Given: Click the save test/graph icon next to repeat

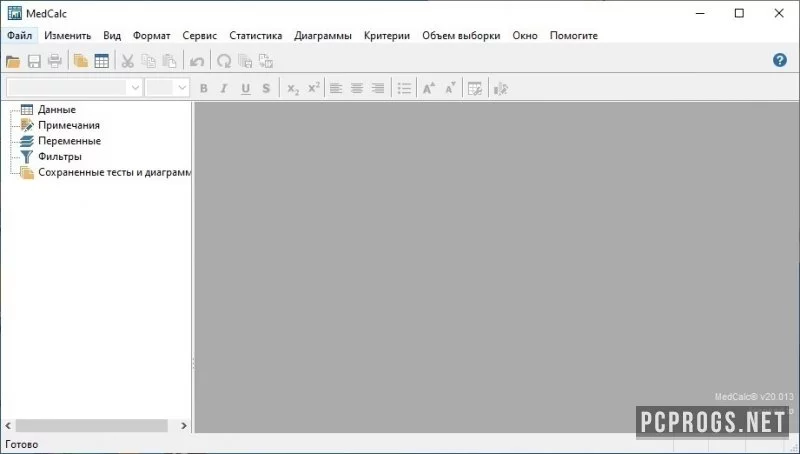Looking at the screenshot, I should coord(245,62).
